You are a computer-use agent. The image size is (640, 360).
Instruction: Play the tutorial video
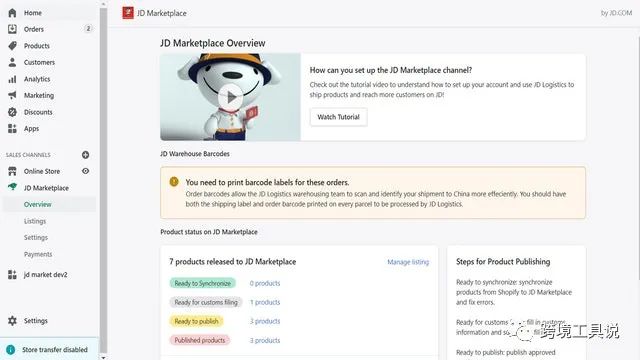pos(231,98)
